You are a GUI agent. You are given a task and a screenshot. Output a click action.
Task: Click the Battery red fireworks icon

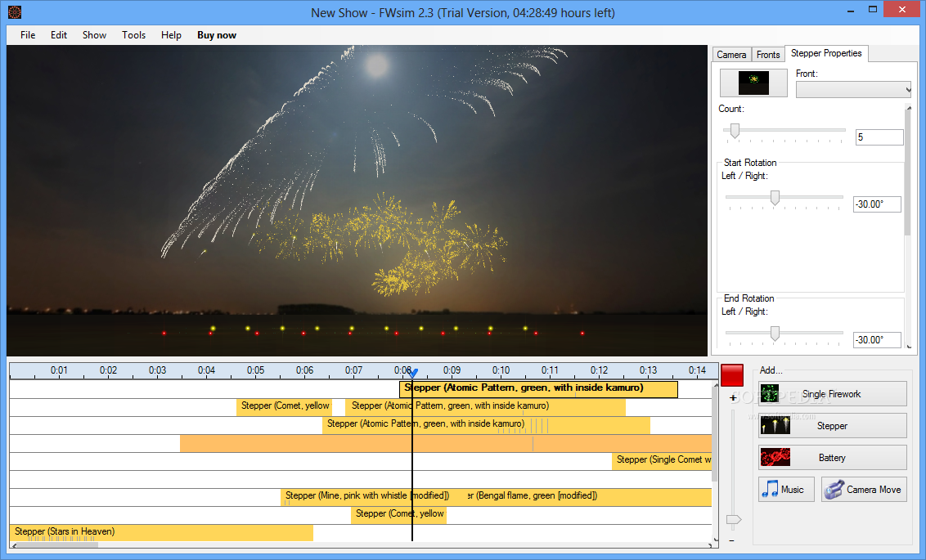coord(775,457)
